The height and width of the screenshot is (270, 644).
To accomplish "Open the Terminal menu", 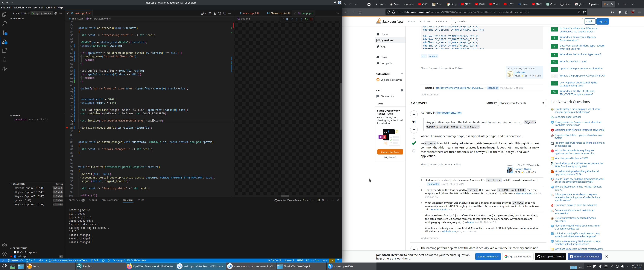I will tap(50, 7).
